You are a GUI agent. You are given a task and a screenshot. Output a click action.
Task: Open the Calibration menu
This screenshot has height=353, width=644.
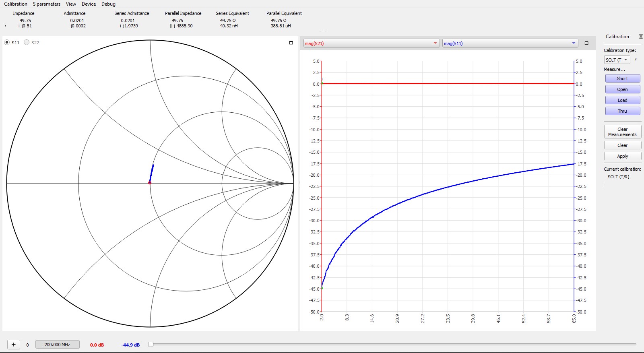coord(16,4)
